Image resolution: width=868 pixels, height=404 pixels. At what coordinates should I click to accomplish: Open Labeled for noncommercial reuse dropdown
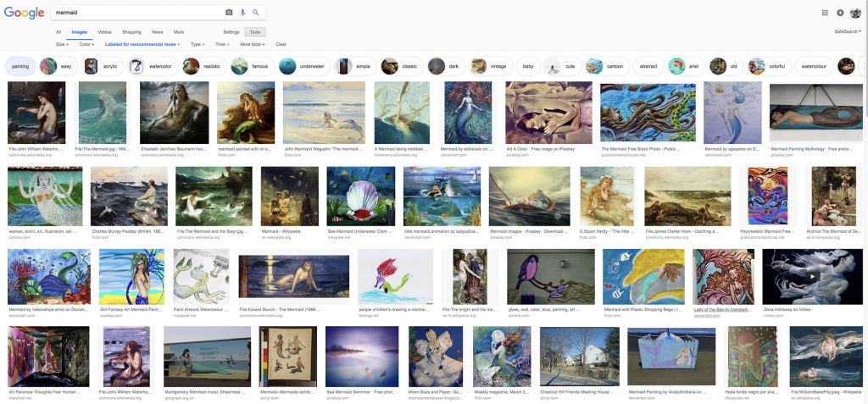[x=142, y=44]
